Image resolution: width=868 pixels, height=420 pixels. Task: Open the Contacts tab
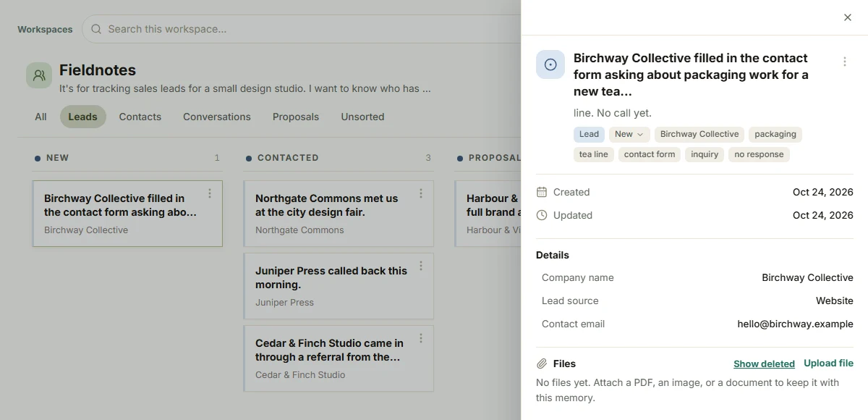pyautogui.click(x=140, y=117)
